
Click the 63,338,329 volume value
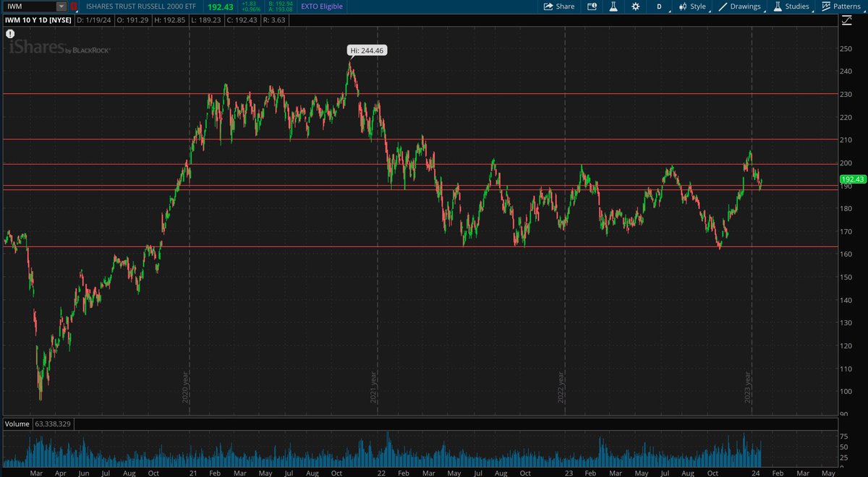53,424
